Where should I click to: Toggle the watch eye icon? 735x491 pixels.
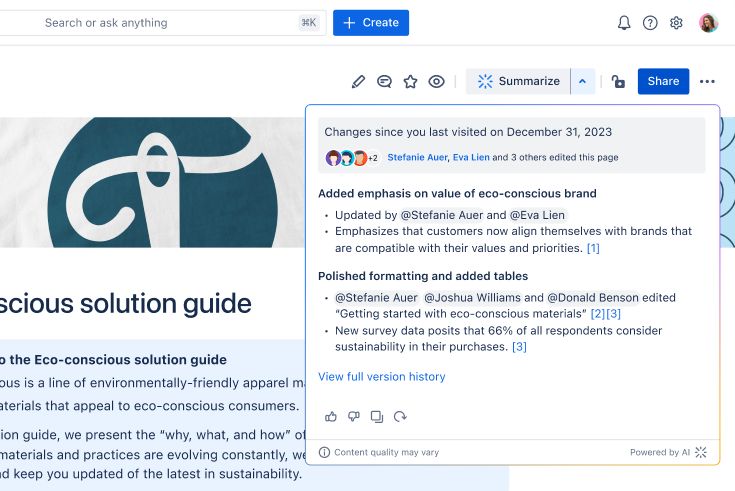[x=436, y=82]
